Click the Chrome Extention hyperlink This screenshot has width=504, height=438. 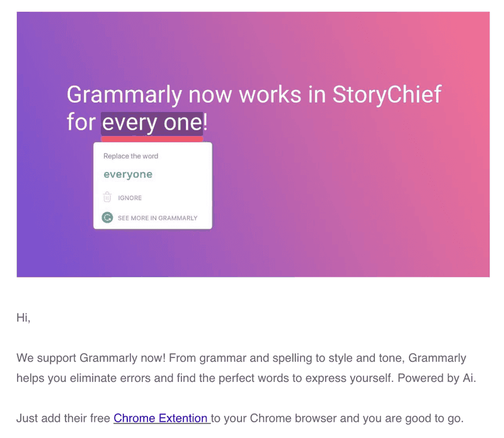161,418
